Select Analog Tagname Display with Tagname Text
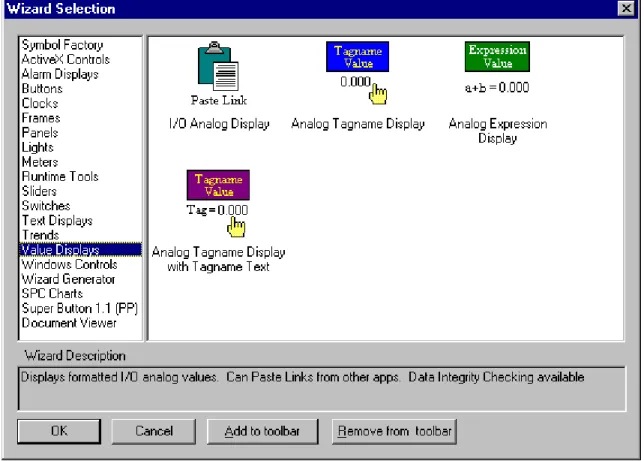Viewport: 644px width, 461px height. tap(218, 203)
